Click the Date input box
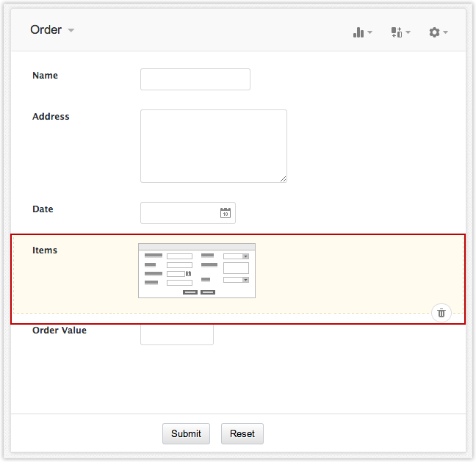This screenshot has width=476, height=462. coord(179,213)
